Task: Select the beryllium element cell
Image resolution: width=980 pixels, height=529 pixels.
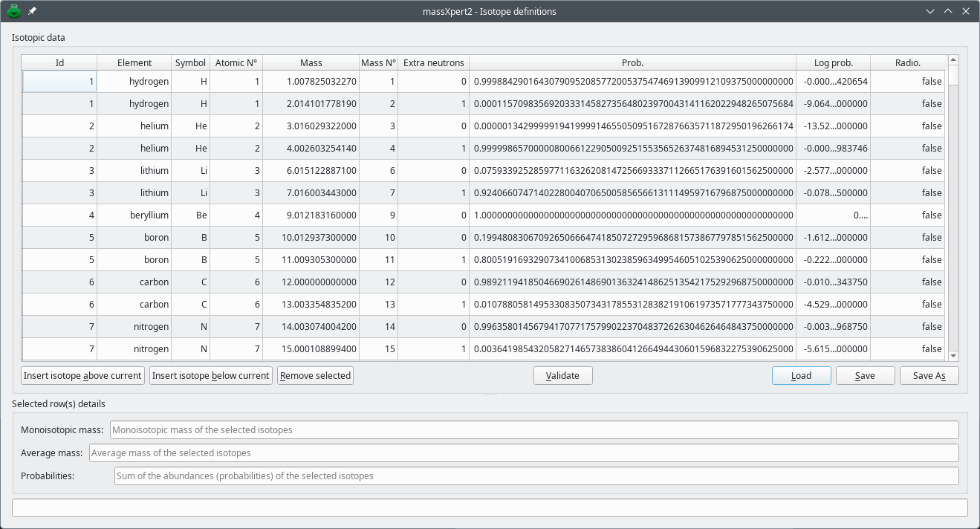Action: pos(134,215)
